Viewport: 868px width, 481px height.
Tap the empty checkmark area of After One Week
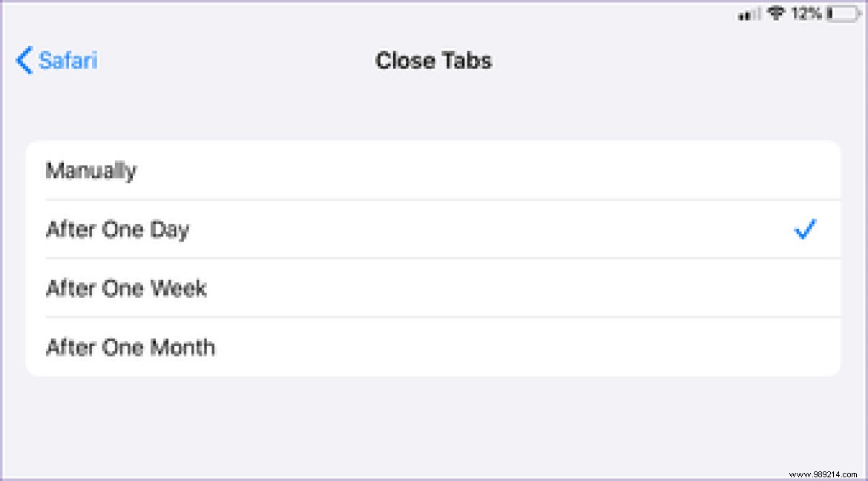(806, 288)
